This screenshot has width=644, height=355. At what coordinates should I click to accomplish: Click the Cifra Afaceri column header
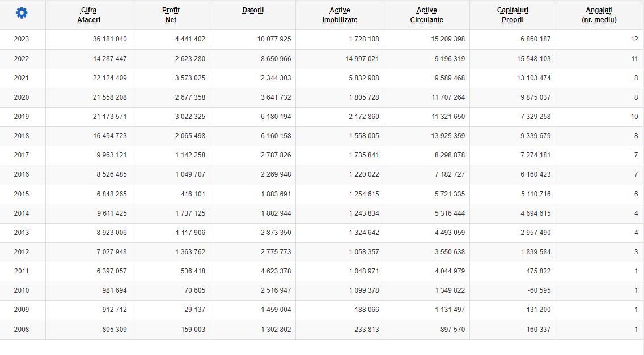[88, 15]
